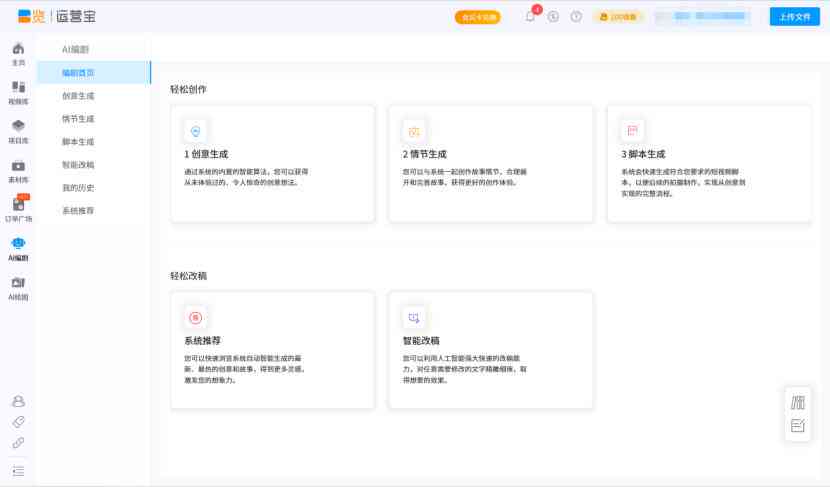The image size is (830, 487).
Task: Open the 智能改稿 card under 轻松改稿
Action: point(491,350)
